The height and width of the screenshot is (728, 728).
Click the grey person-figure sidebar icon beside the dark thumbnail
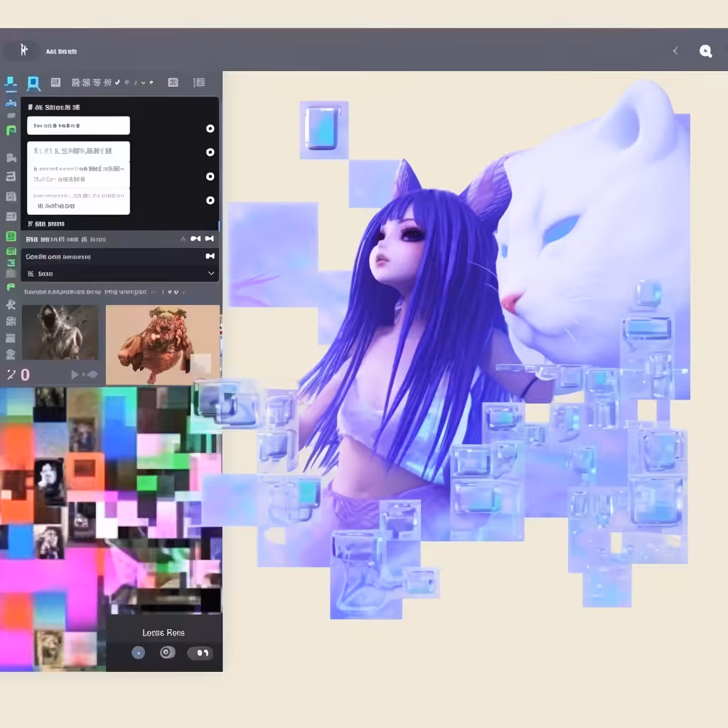coord(11,304)
